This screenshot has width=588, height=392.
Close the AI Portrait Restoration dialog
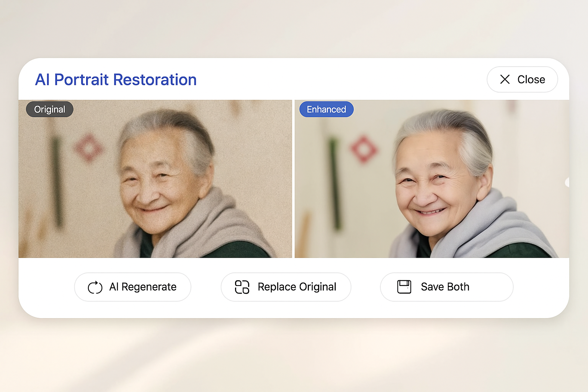pyautogui.click(x=522, y=79)
